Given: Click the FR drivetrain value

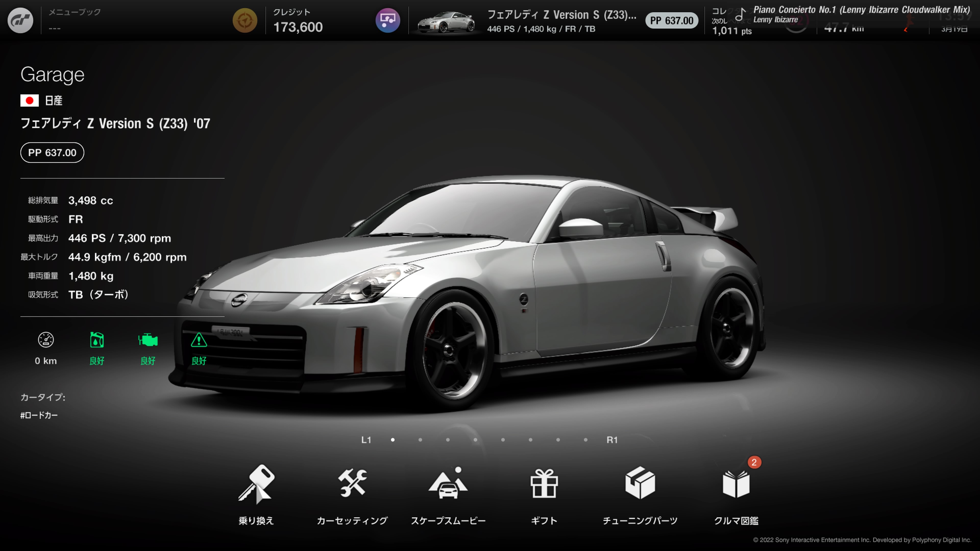Looking at the screenshot, I should point(75,219).
